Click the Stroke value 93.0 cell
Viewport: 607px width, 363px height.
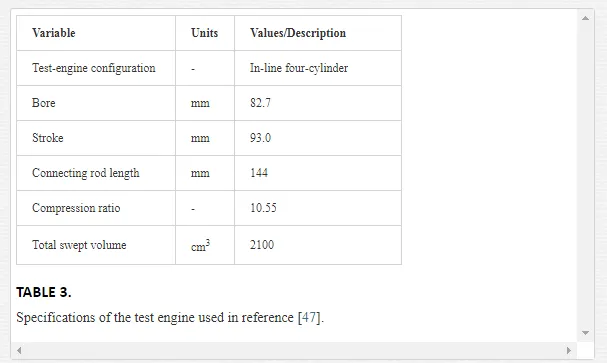click(318, 138)
